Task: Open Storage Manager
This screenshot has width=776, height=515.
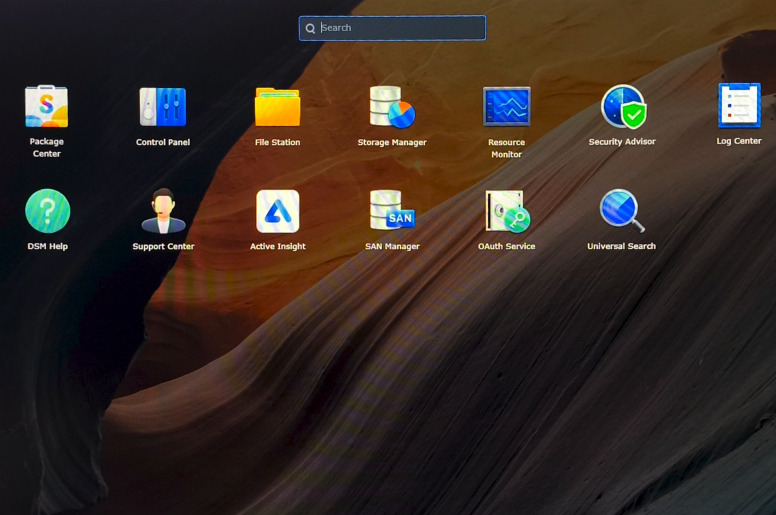Action: (x=392, y=107)
